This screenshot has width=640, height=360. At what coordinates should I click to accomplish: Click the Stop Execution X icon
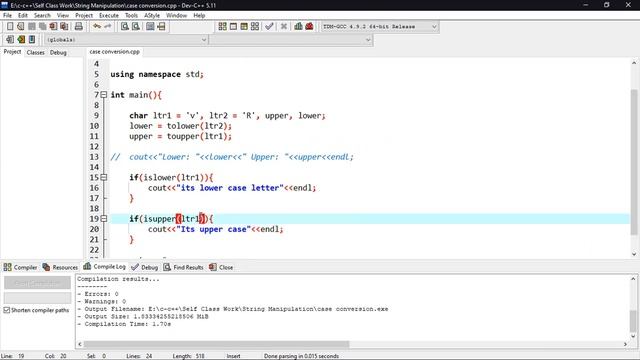pos(284,27)
